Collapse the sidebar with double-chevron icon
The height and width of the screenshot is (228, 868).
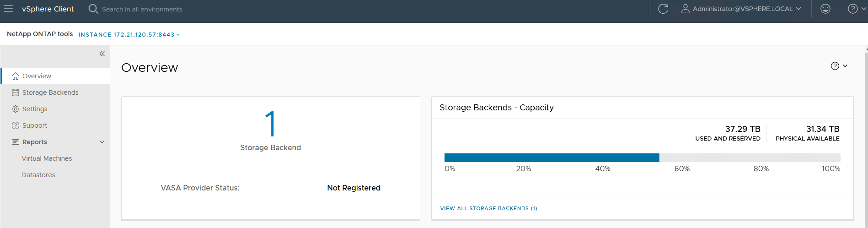click(102, 54)
